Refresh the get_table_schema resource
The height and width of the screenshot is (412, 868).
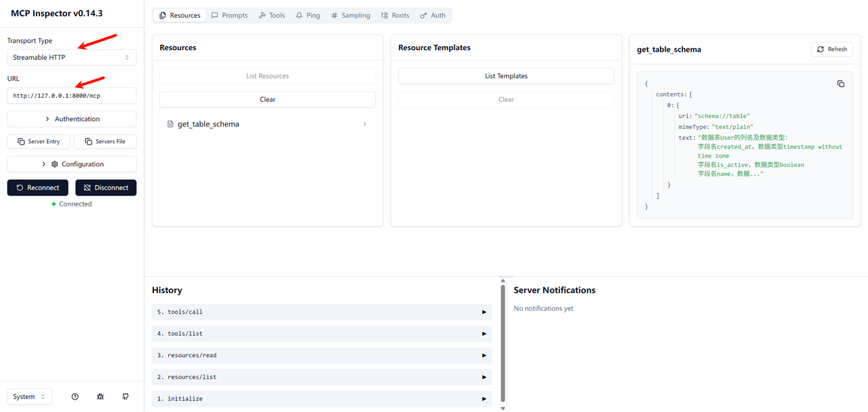[831, 49]
